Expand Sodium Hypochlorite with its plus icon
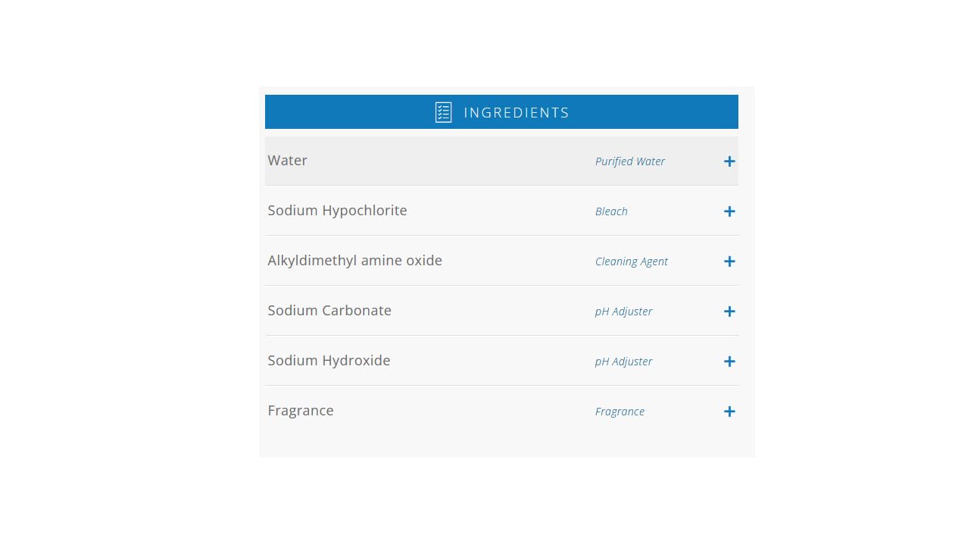 coord(729,211)
